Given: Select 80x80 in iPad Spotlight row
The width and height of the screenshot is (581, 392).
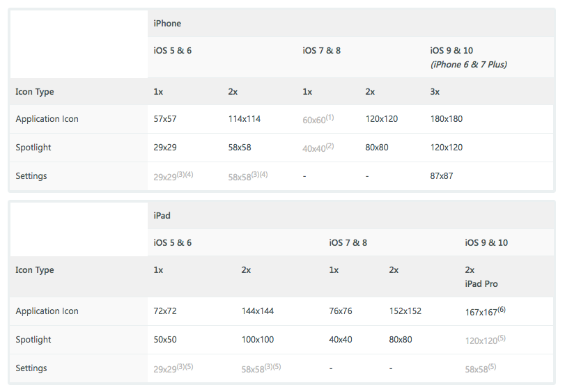Looking at the screenshot, I should (x=401, y=340).
